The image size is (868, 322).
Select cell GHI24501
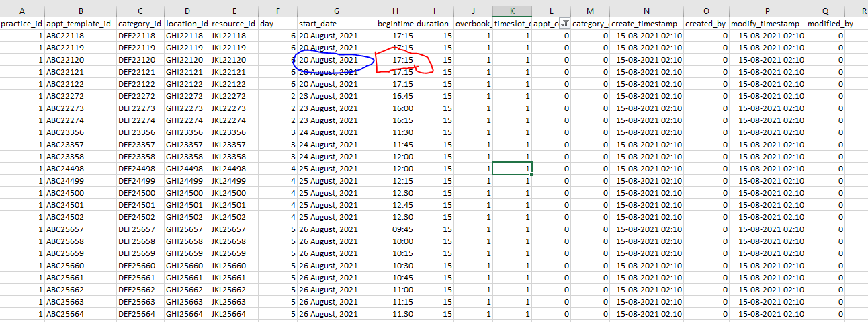(186, 205)
